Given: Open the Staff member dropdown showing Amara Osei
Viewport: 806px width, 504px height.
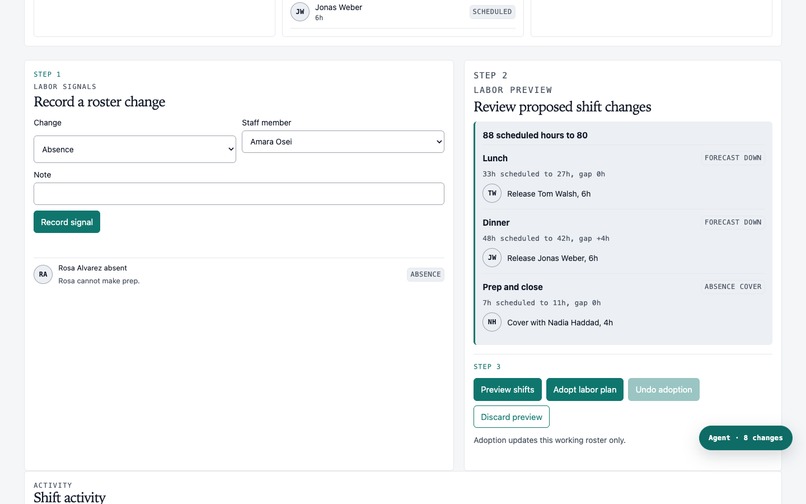Looking at the screenshot, I should tap(343, 141).
